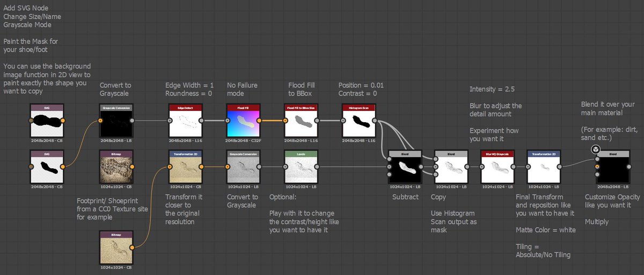
Task: Click the output connector of the Histogram Scan node
Action: pyautogui.click(x=376, y=121)
